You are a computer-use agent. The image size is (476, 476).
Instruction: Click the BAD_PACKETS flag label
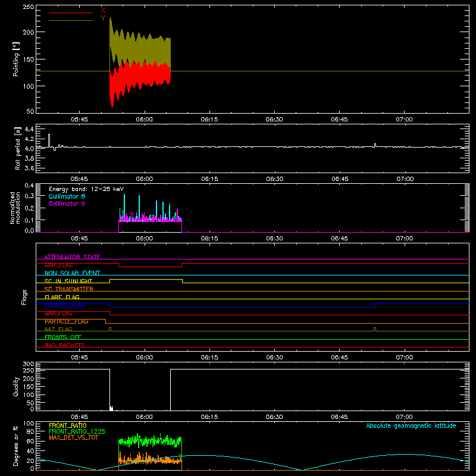65,345
